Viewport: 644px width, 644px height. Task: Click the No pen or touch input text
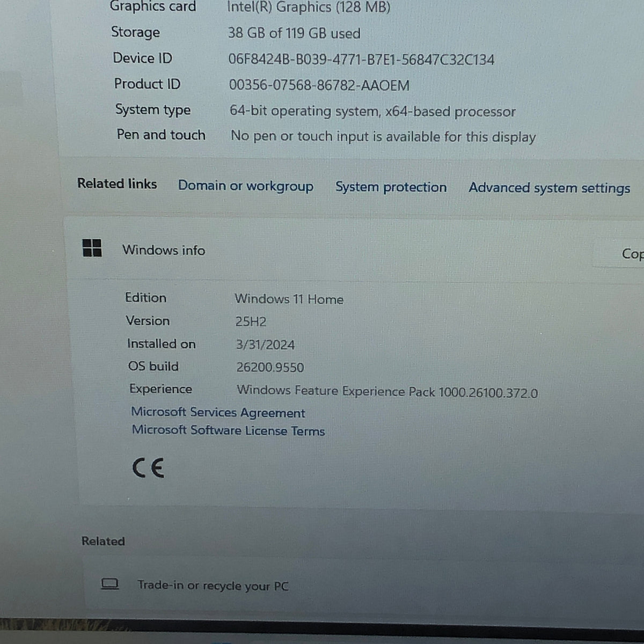click(x=383, y=136)
